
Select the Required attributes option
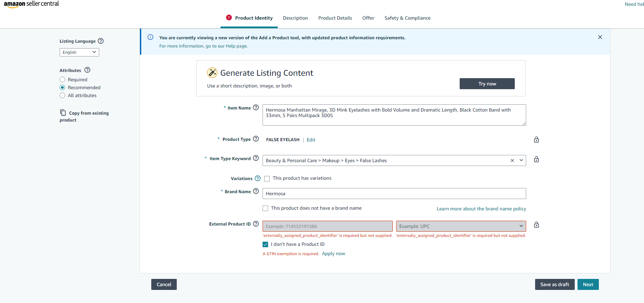pos(62,80)
